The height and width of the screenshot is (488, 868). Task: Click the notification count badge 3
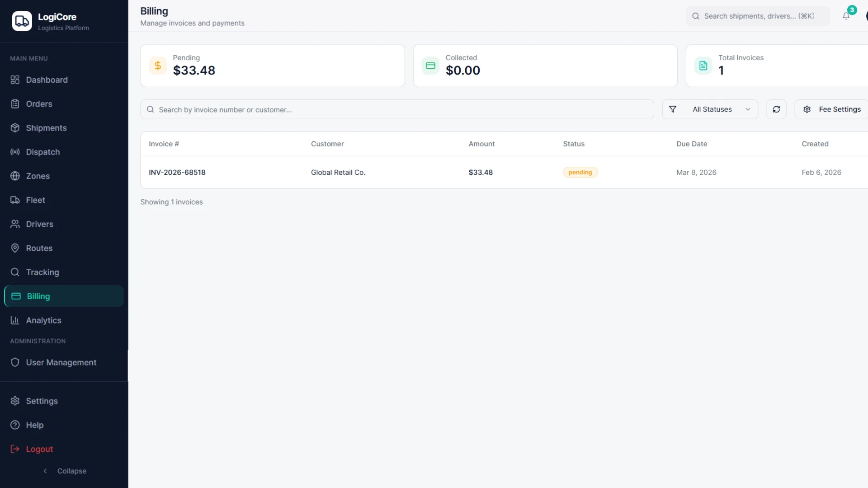coord(852,10)
